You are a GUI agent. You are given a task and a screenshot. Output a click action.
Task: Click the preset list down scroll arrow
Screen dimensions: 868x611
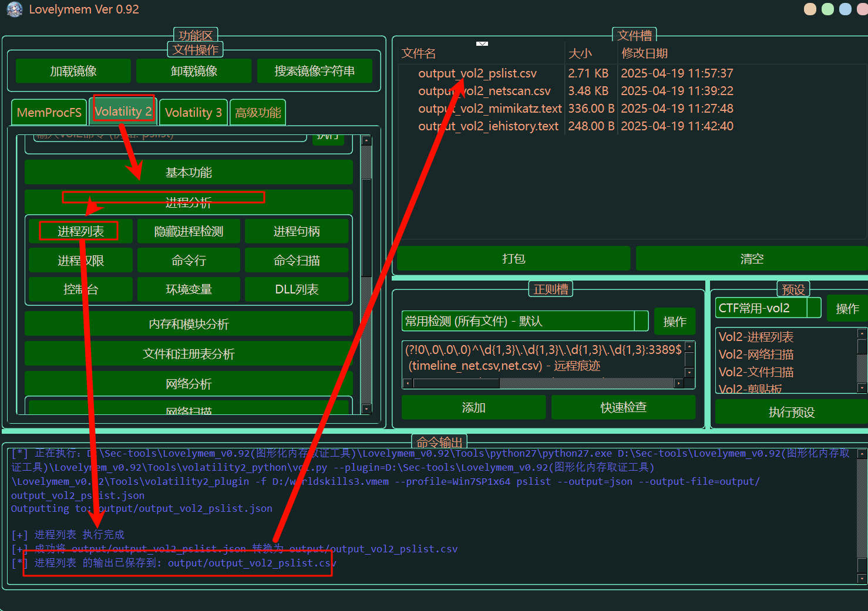(x=862, y=387)
